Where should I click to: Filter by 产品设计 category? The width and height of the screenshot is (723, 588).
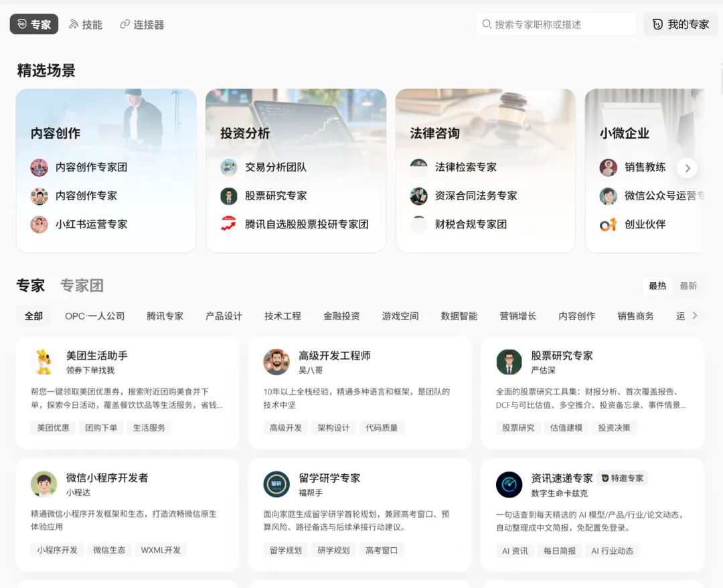pos(224,316)
